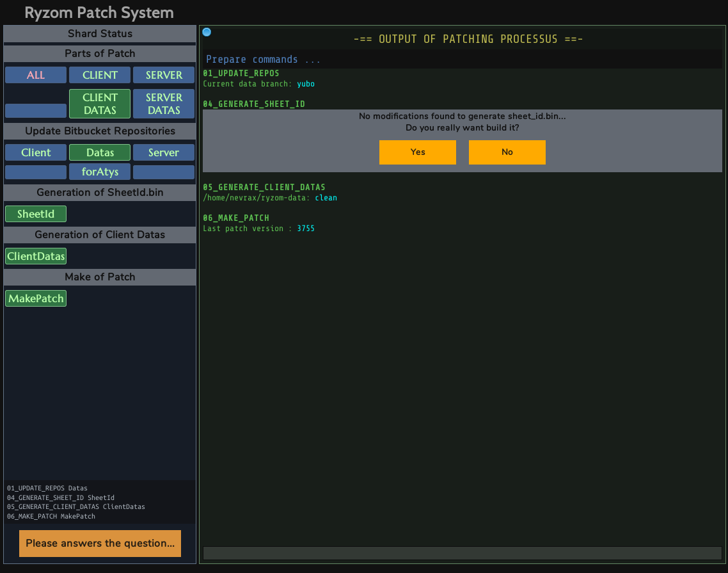Click the clean status of ryzom-data
This screenshot has height=573, width=728.
point(326,198)
